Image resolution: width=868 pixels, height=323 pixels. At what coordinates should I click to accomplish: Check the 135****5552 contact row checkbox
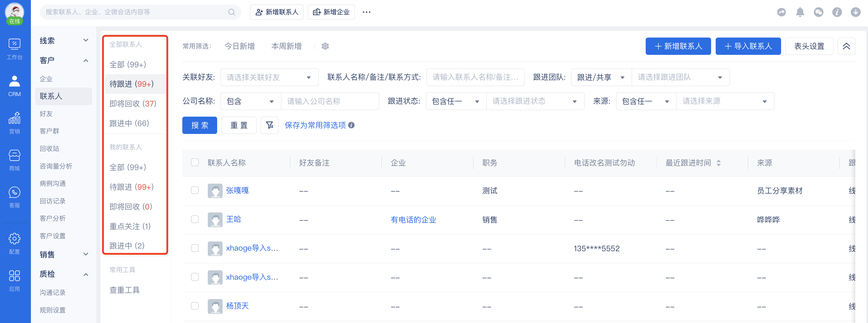[x=195, y=248]
